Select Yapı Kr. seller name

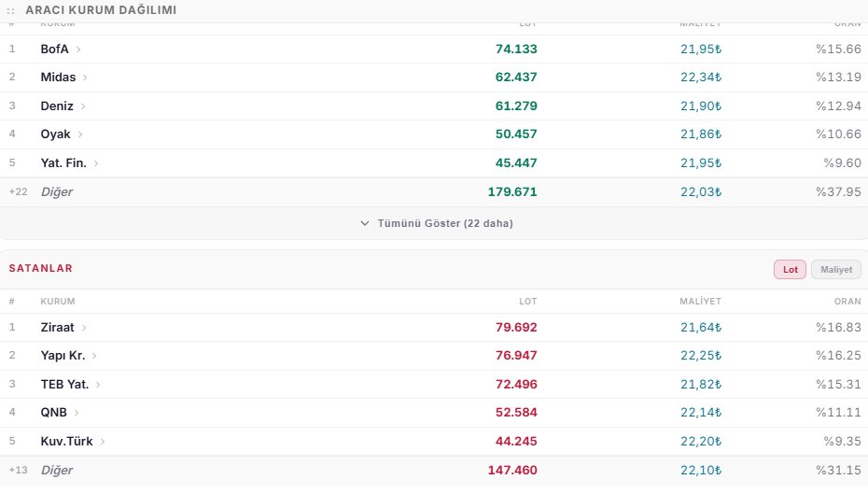(x=63, y=356)
